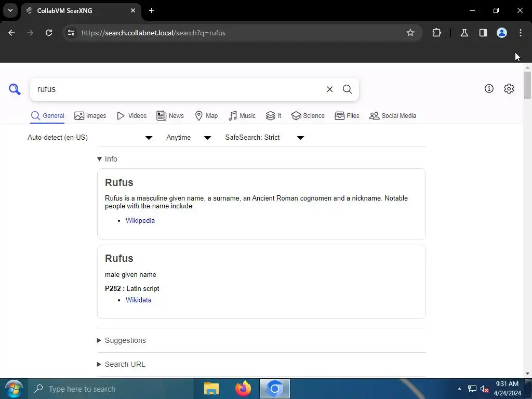532x399 pixels.
Task: Click the rufus search input field
Action: (178, 89)
